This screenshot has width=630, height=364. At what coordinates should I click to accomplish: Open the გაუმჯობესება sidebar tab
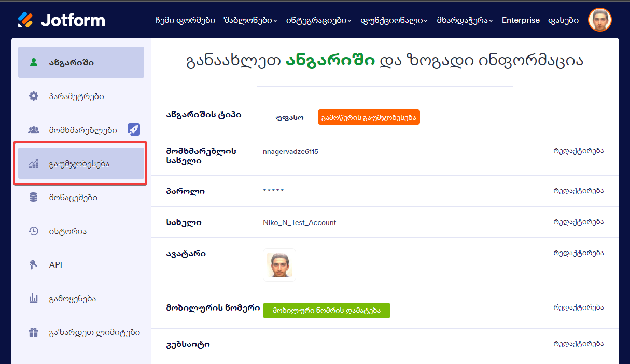coord(81,163)
